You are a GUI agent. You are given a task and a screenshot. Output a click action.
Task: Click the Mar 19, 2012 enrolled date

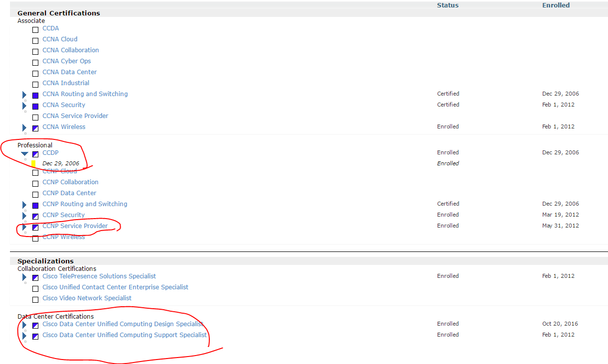coord(561,215)
